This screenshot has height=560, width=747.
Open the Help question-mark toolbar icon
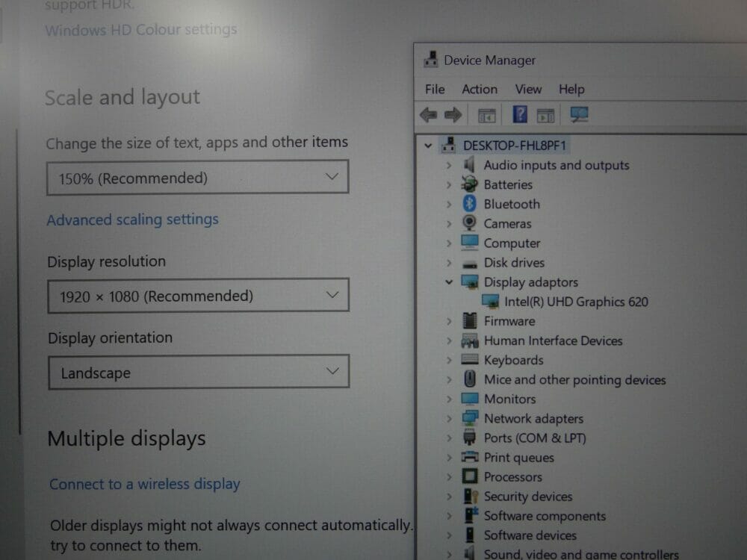point(520,115)
